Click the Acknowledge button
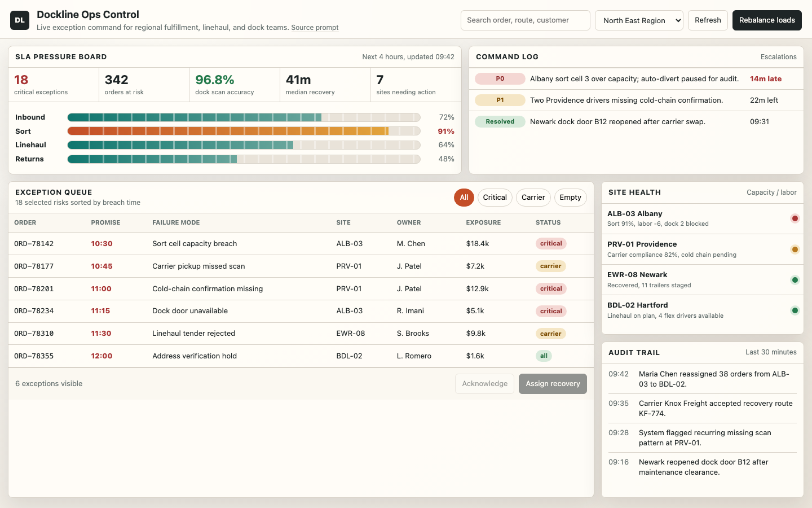The width and height of the screenshot is (812, 508). [x=485, y=384]
